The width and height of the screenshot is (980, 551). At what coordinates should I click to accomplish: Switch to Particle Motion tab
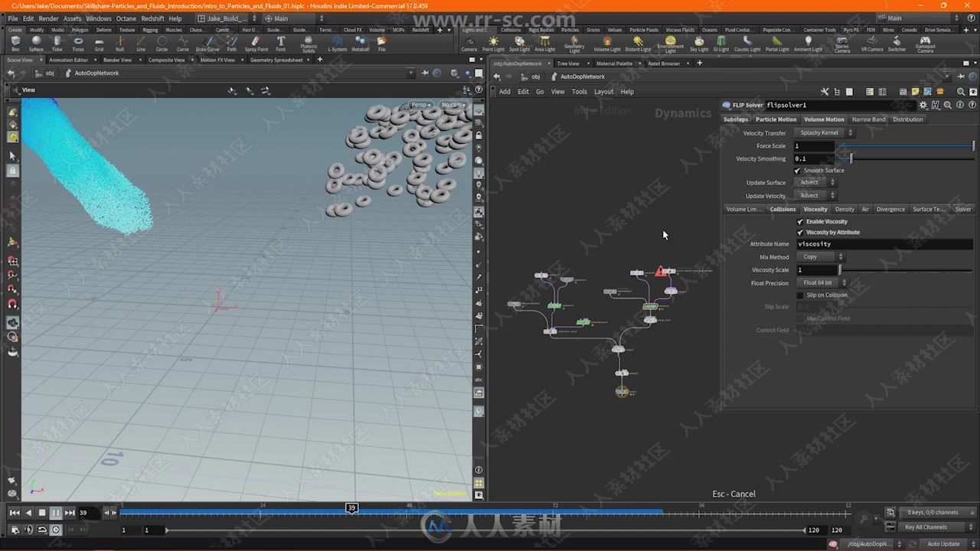(x=776, y=119)
